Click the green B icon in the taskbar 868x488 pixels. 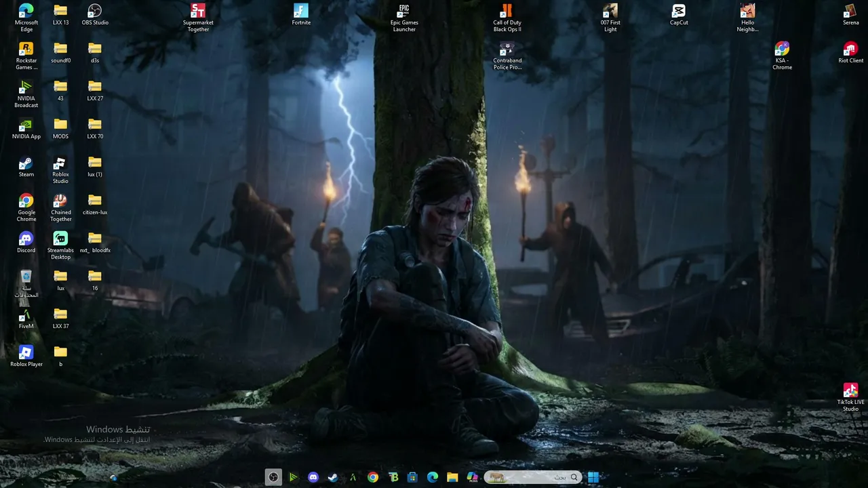point(393,477)
